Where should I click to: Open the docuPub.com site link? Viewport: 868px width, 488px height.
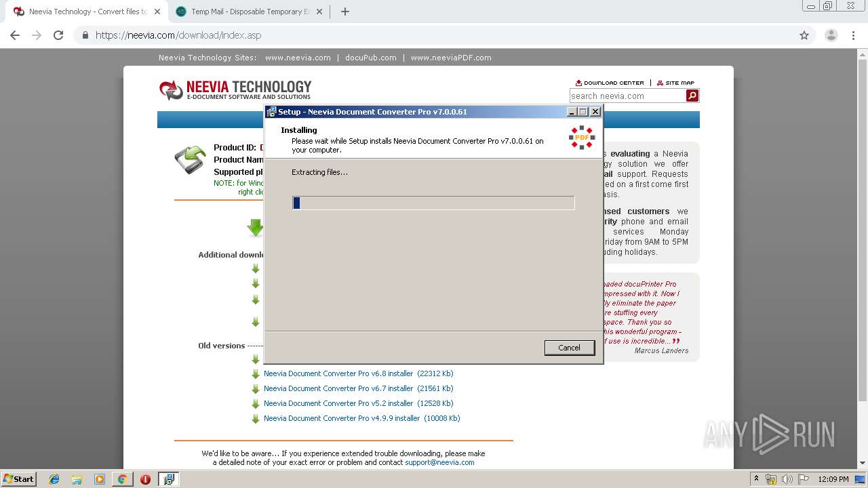pos(370,58)
